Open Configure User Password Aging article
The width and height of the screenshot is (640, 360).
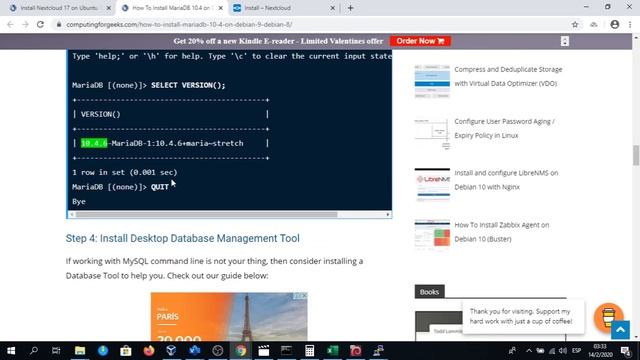point(504,128)
